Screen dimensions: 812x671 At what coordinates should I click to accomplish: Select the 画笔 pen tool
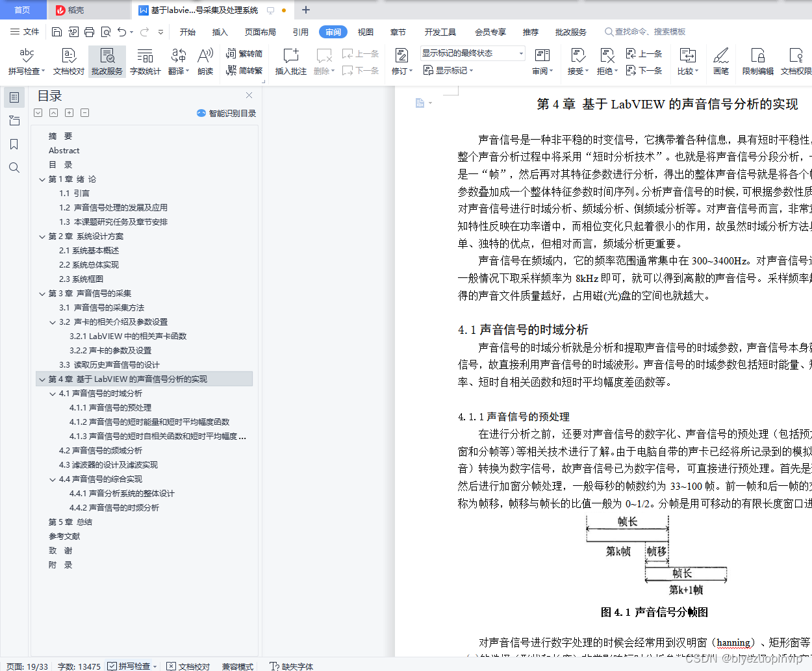[x=721, y=62]
